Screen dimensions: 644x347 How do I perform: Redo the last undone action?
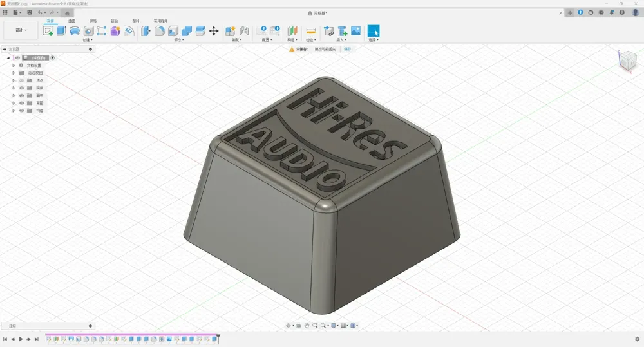pos(52,12)
